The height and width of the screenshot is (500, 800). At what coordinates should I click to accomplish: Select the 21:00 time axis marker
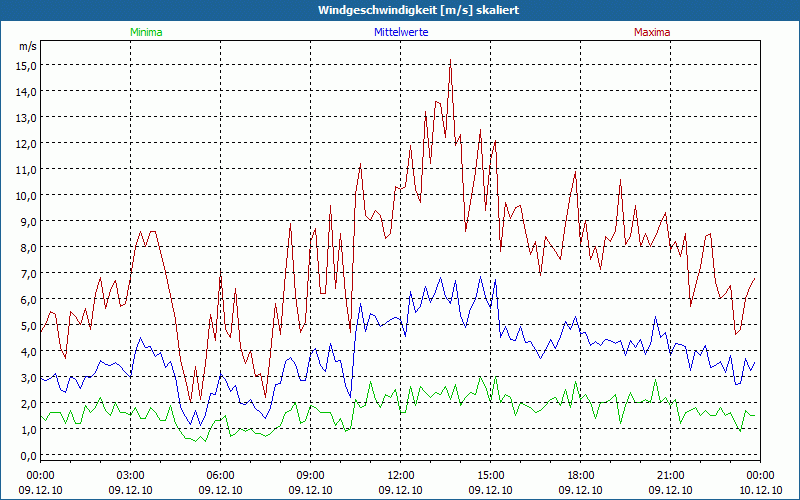[671, 475]
